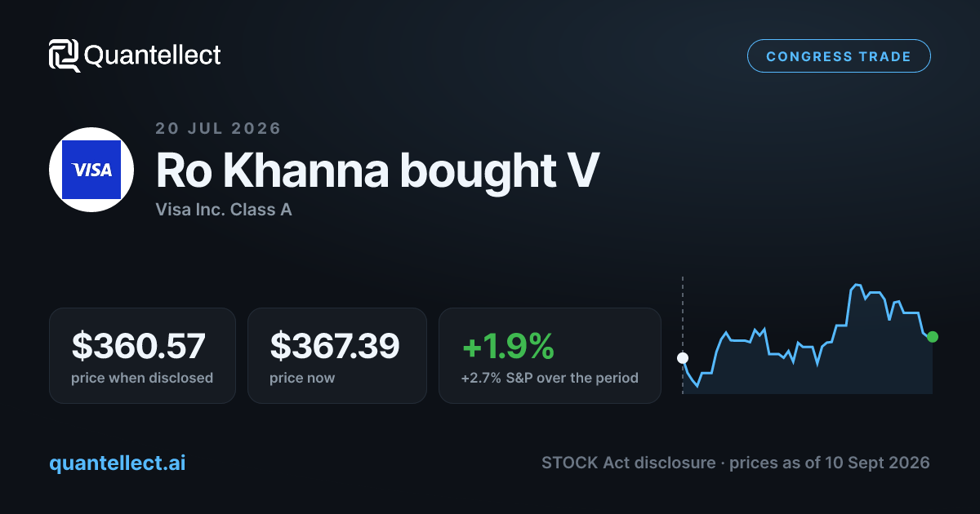
Task: Click the price when disclosed caption
Action: click(142, 378)
